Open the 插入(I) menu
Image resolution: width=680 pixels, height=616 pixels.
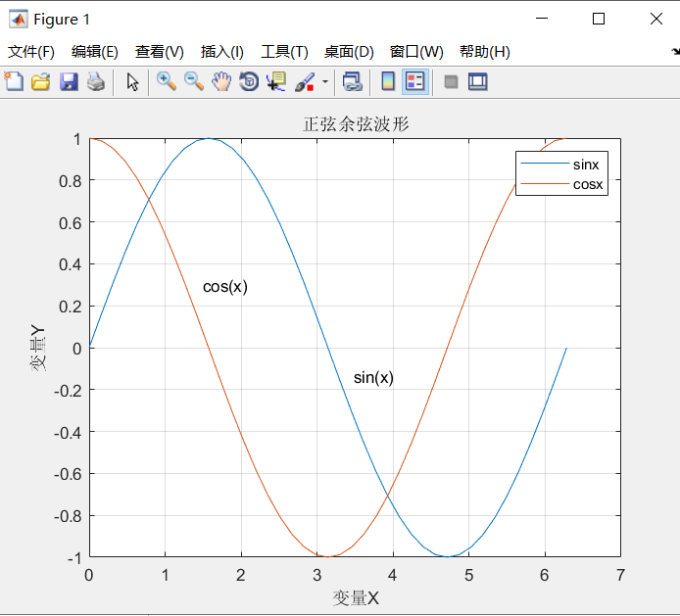click(x=222, y=52)
